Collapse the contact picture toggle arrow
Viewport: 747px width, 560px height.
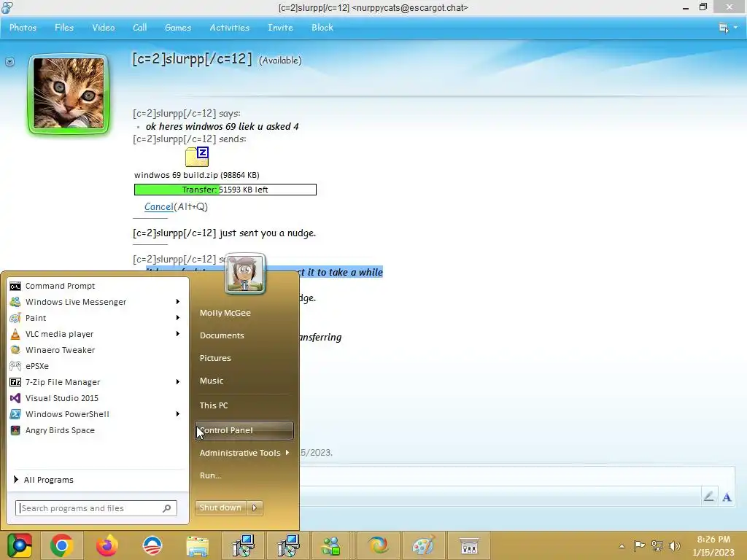[x=9, y=62]
